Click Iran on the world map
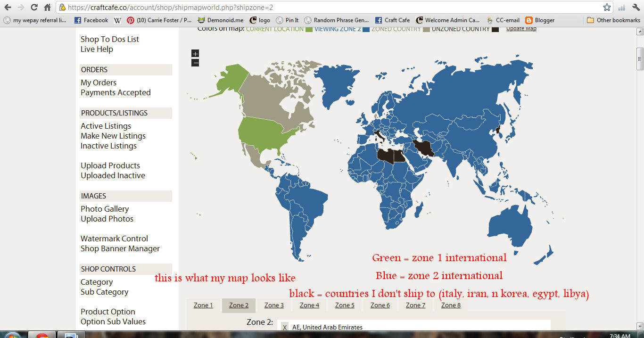Image resolution: width=644 pixels, height=338 pixels. click(x=423, y=148)
